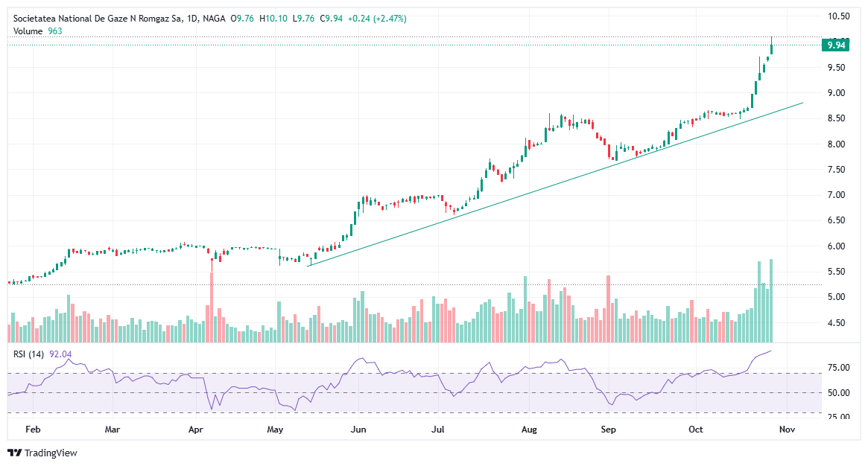This screenshot has height=466, width=868.
Task: Click the Aug label on time axis
Action: click(x=529, y=430)
